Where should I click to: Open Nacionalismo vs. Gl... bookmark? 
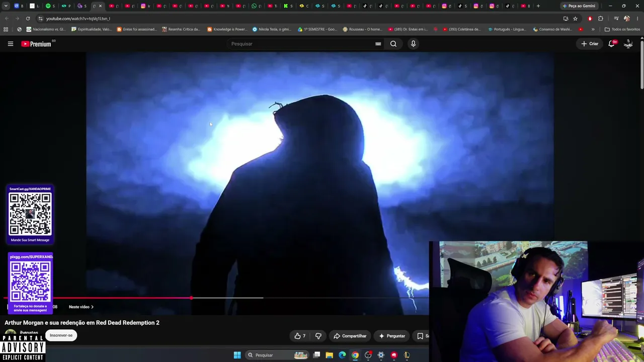(x=45, y=29)
